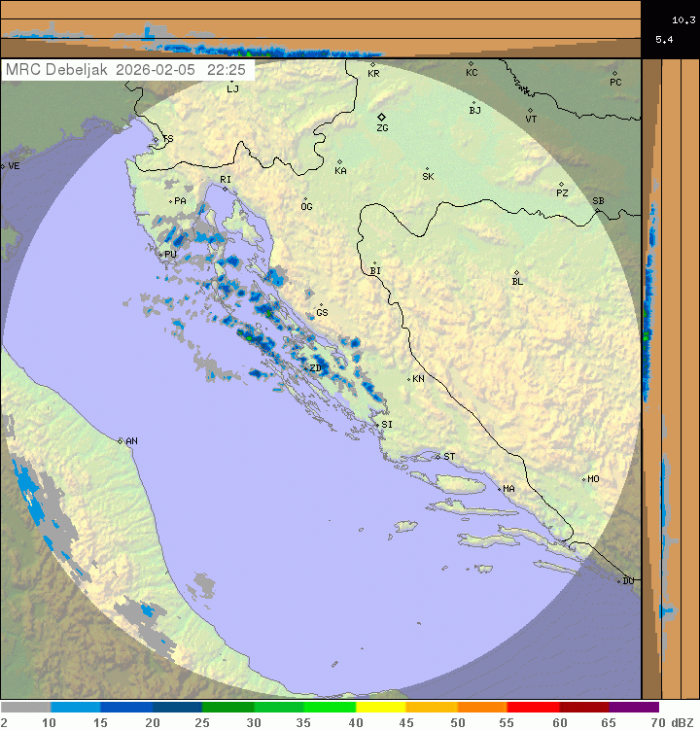Click the MRC Debeljak timestamp label

125,70
